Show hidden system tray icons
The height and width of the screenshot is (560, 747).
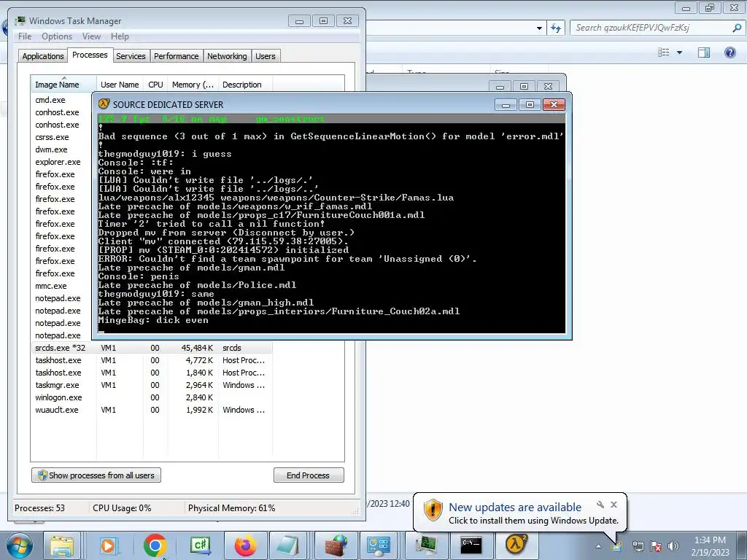point(598,546)
